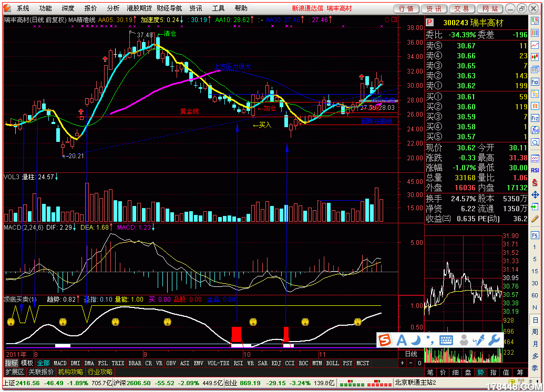Image resolution: width=544 pixels, height=392 pixels.
Task: Switch to the 15-minute period
Action: point(535,271)
